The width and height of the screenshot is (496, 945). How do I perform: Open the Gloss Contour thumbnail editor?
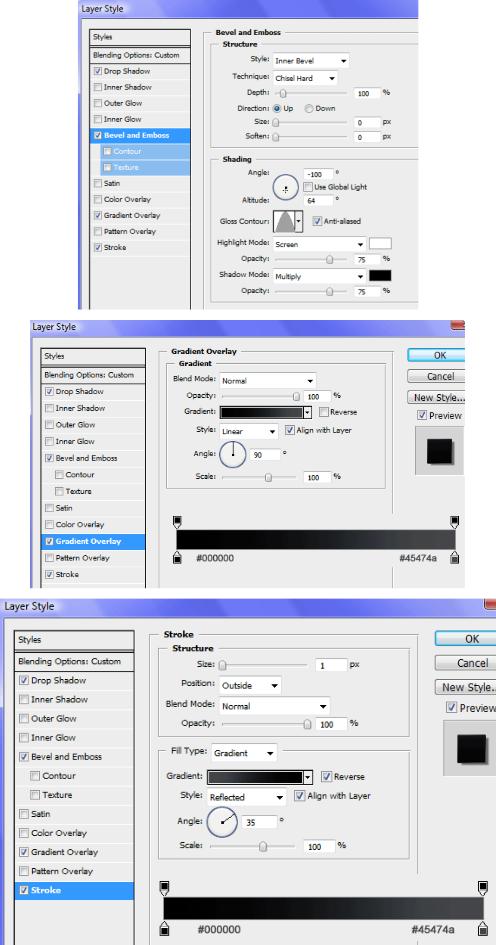284,221
